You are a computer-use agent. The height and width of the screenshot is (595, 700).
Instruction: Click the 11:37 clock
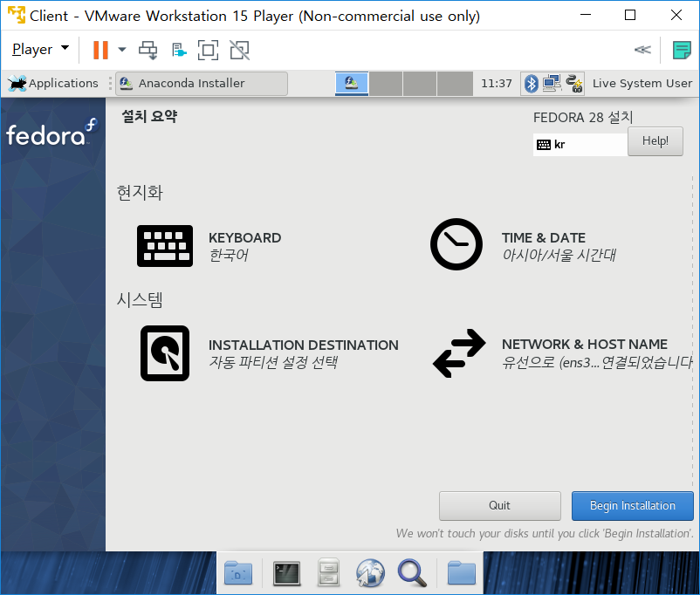coord(497,84)
